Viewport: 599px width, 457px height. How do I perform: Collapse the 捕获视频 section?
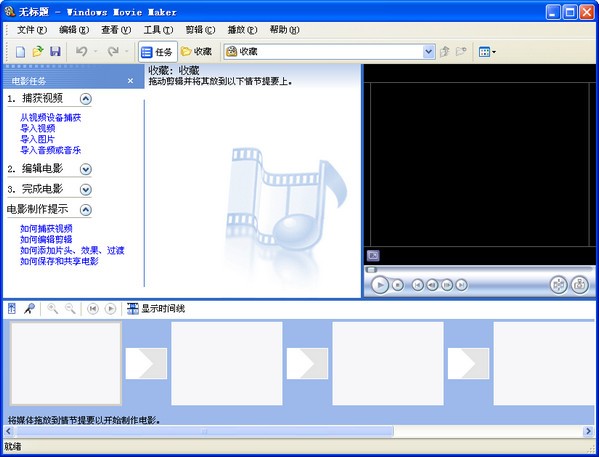pos(86,99)
